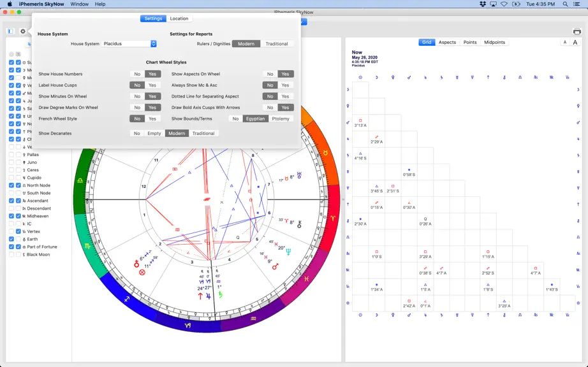Click the Dropbox menu bar icon
Image resolution: width=588 pixels, height=367 pixels.
(483, 4)
